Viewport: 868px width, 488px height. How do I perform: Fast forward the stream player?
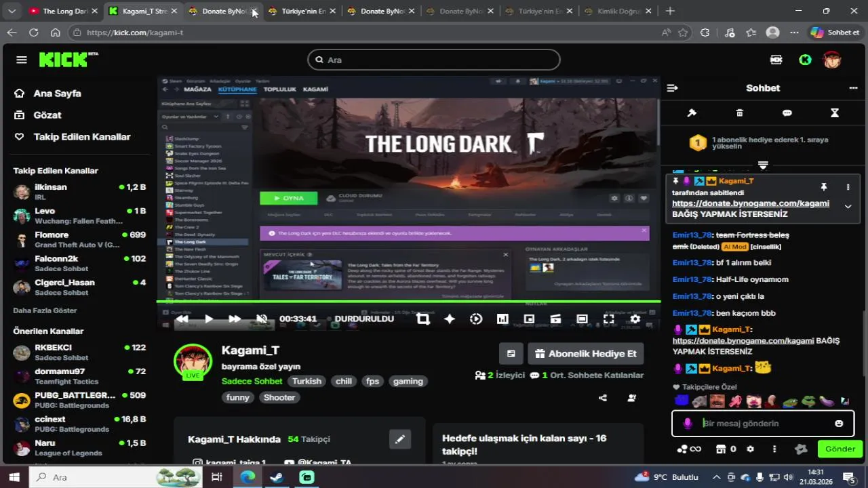(x=235, y=319)
